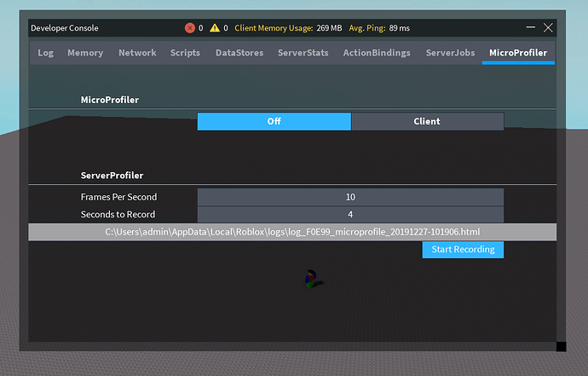Click the Developer Console title text

[x=65, y=28]
